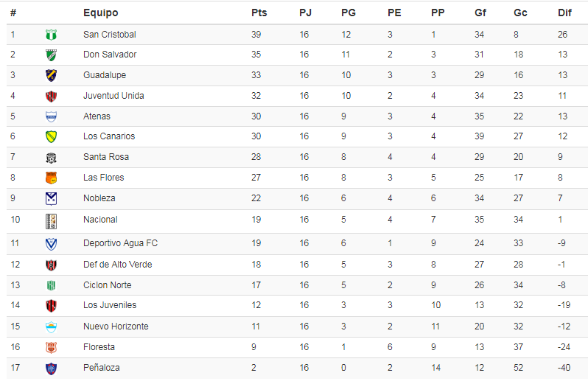This screenshot has width=588, height=384.
Task: Click the Nobleza team logo
Action: pyautogui.click(x=51, y=198)
